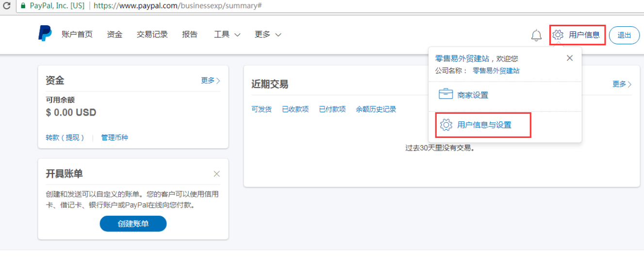Click the 转款（提现） link
Screen dimensions: 644x261
coord(65,138)
